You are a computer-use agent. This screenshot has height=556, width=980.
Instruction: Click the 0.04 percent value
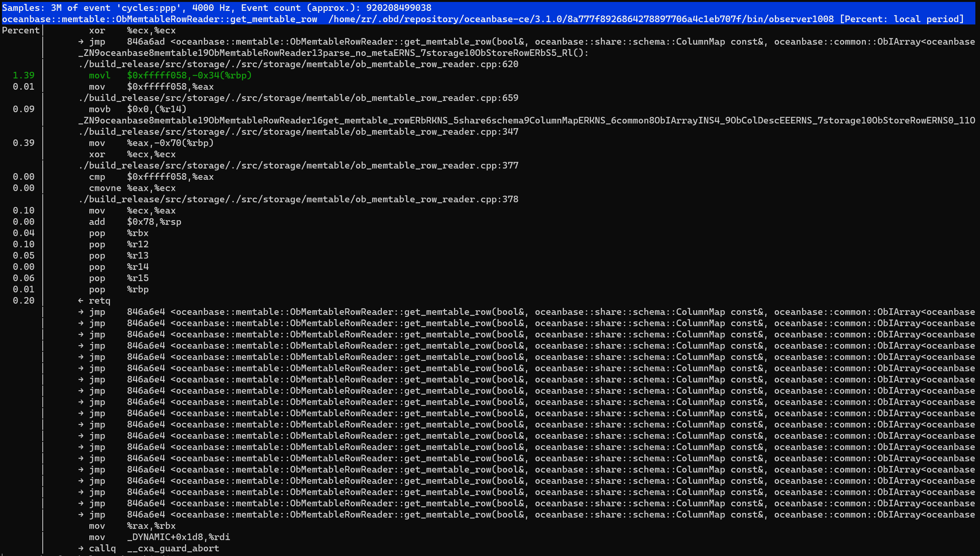click(23, 233)
